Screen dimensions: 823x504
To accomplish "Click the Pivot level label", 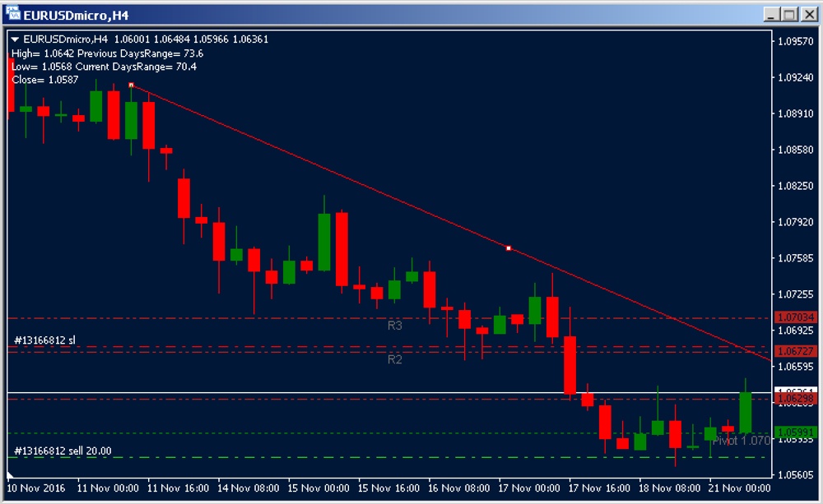I will (741, 441).
